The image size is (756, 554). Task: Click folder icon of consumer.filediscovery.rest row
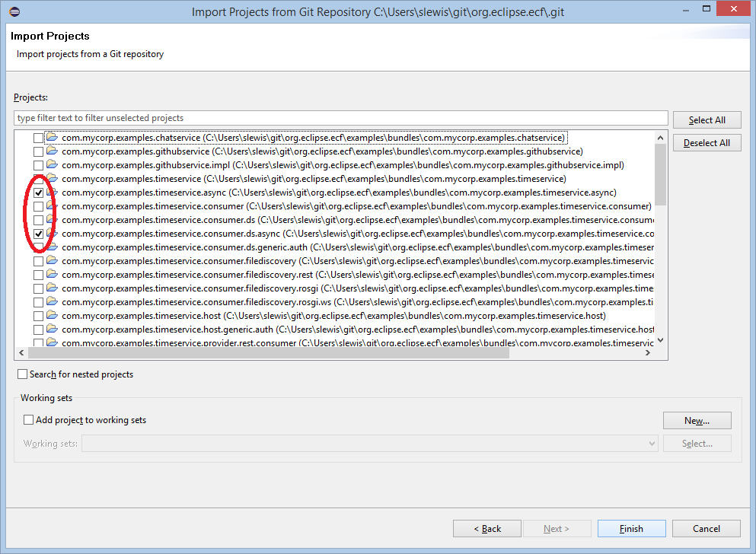tap(52, 275)
